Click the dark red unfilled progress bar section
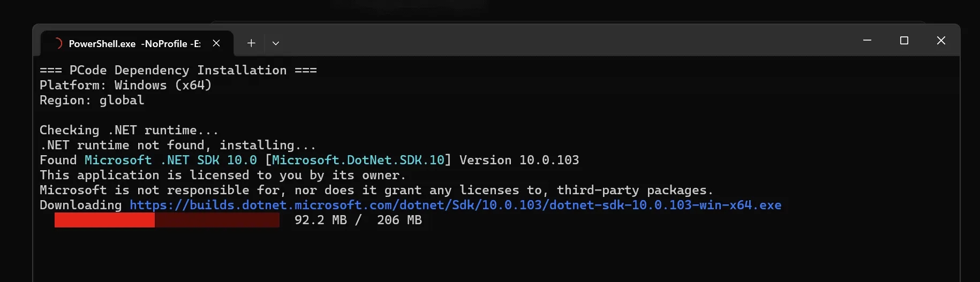This screenshot has height=282, width=980. tap(217, 220)
